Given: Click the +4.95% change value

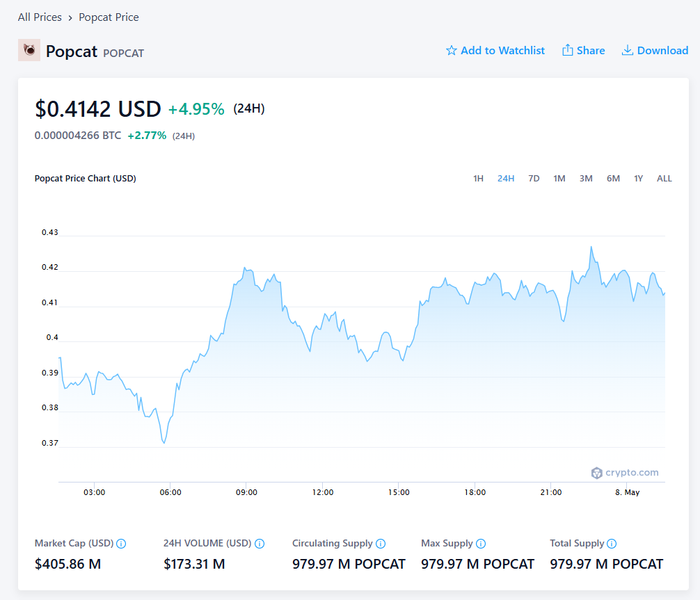Looking at the screenshot, I should pos(196,109).
